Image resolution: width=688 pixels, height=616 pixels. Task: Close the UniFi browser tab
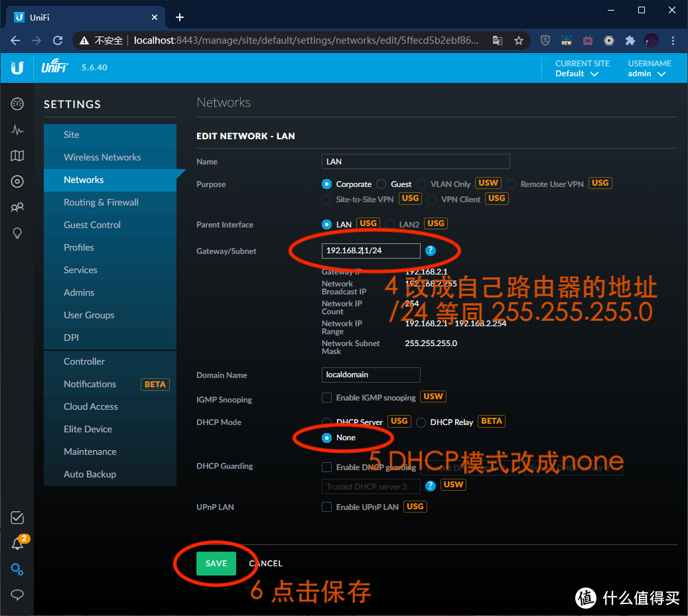(155, 17)
